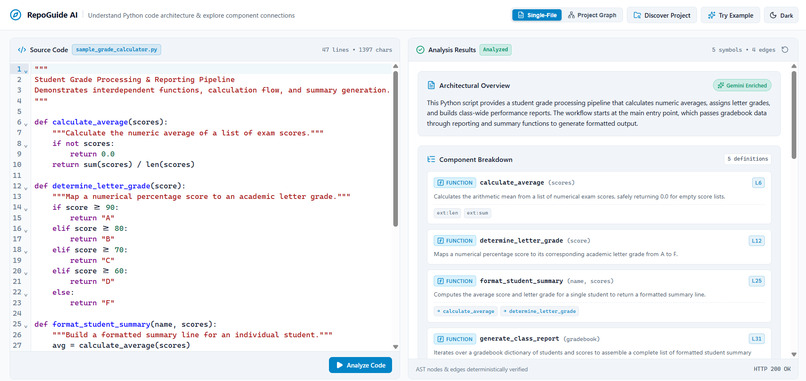Collapse the else fold at line 22
Screen dimensions: 806x381
tap(26, 294)
